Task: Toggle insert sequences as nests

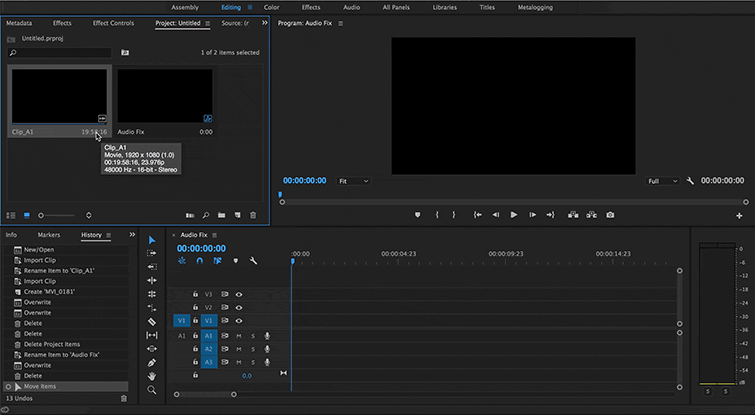Action: pos(182,260)
